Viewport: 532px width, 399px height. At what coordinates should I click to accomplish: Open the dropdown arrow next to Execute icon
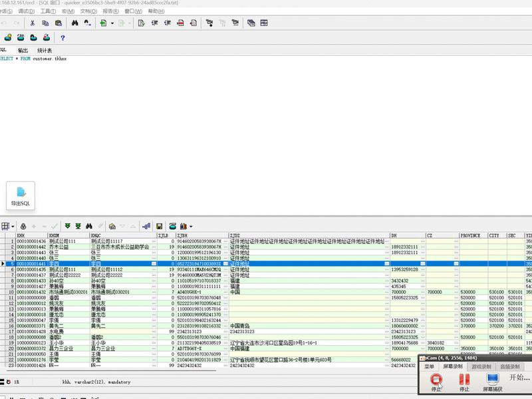point(112,23)
